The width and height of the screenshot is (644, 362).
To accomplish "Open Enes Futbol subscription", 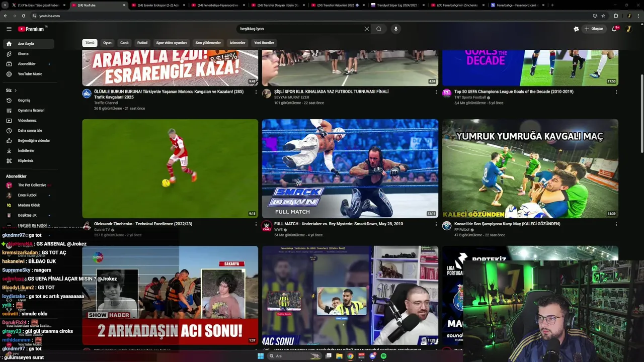I will pos(29,195).
